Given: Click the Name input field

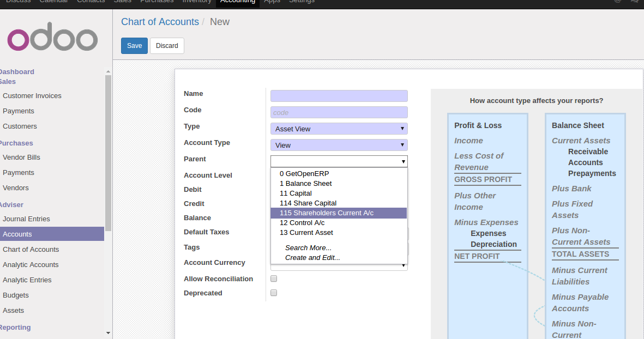Looking at the screenshot, I should coord(339,96).
